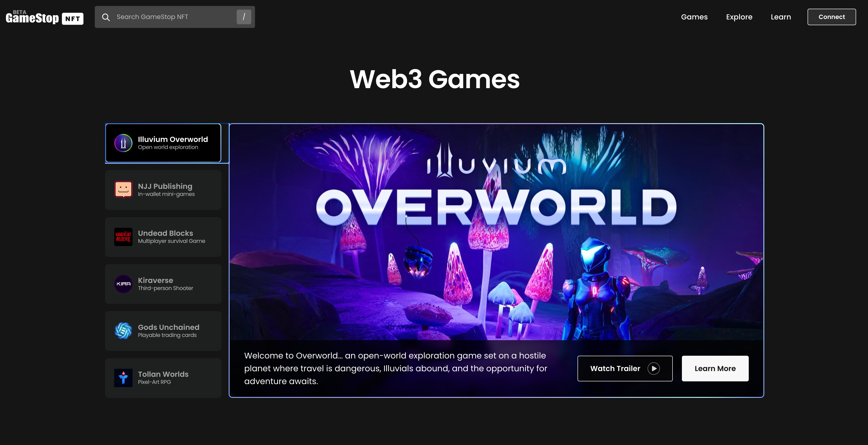Click the play icon in Watch Trailer
The image size is (868, 445).
(654, 369)
